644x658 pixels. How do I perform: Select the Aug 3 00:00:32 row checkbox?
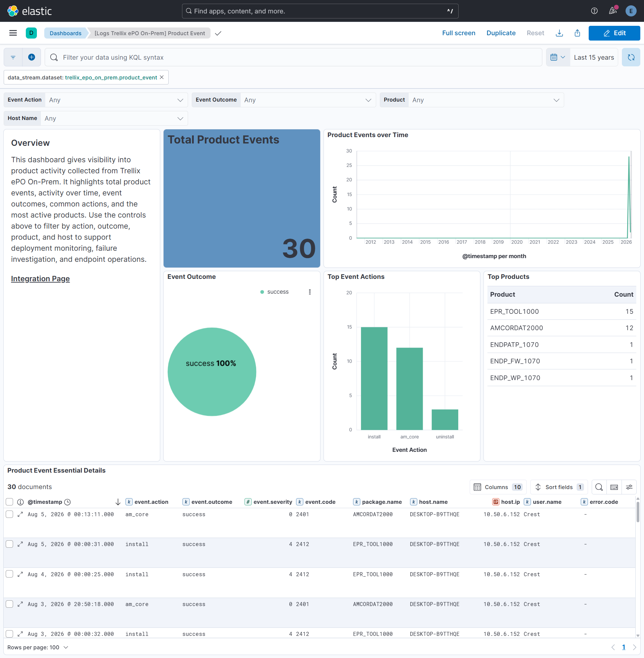pos(9,634)
